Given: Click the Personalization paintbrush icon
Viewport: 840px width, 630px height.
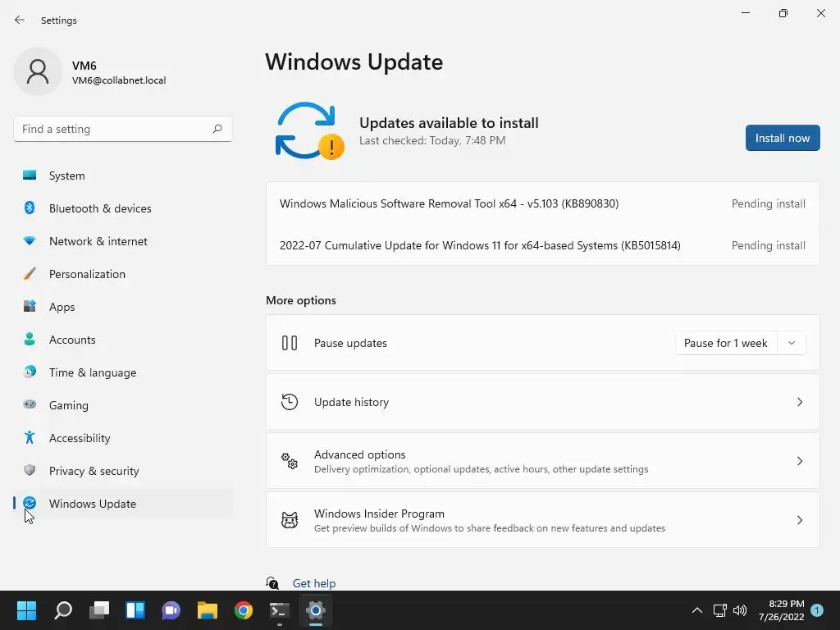Looking at the screenshot, I should pyautogui.click(x=30, y=274).
